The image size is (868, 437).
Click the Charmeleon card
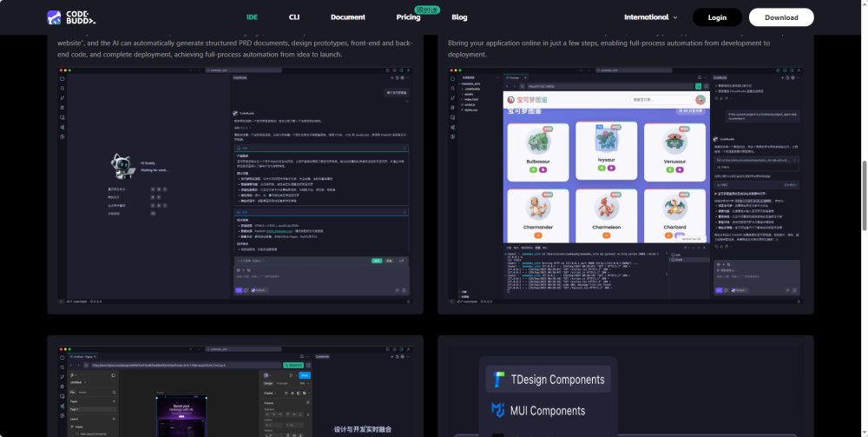606,215
